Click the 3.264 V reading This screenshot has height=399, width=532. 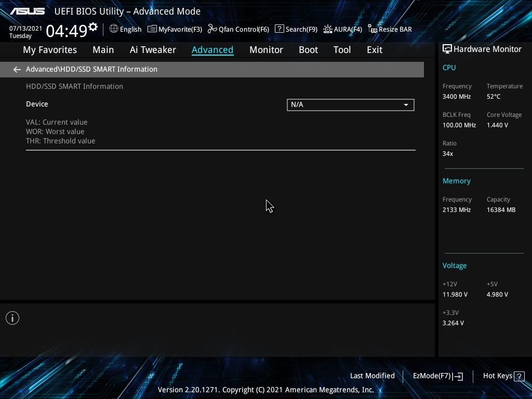coord(453,323)
